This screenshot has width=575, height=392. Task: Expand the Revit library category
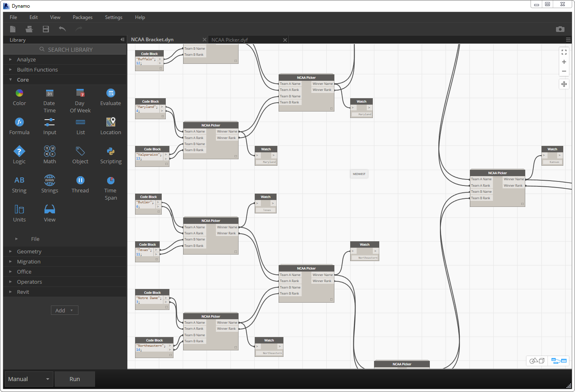tap(65, 292)
